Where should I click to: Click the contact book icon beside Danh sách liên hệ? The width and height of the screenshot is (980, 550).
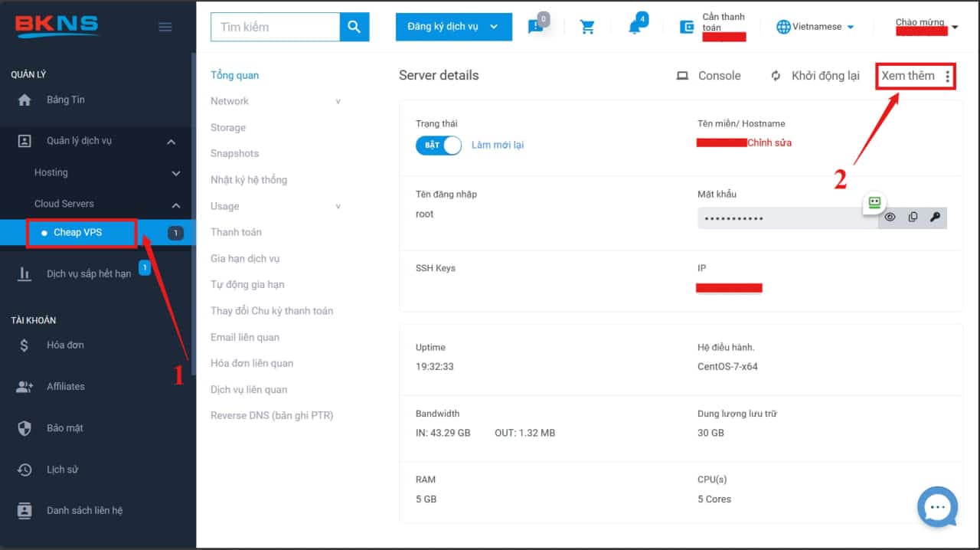pos(24,511)
